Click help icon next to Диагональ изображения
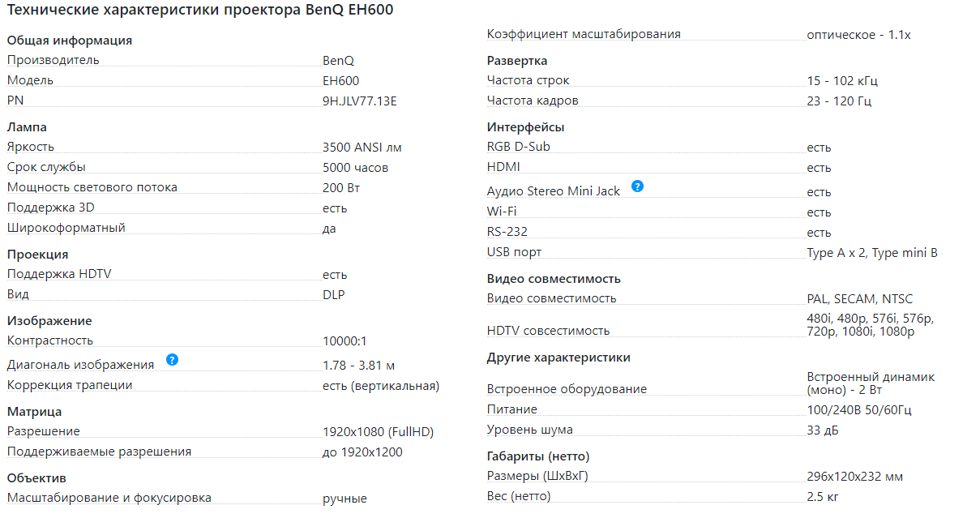This screenshot has width=980, height=518. point(172,359)
